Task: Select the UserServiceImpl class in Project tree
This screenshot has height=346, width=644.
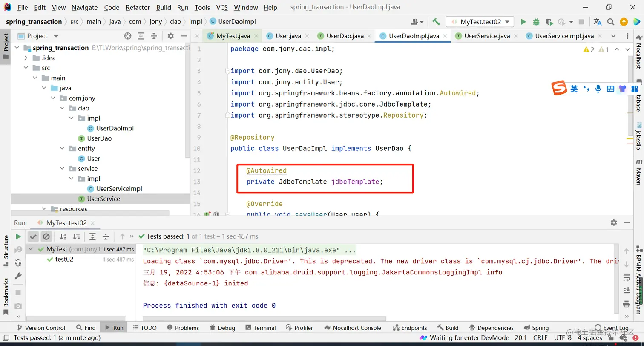Action: click(115, 189)
